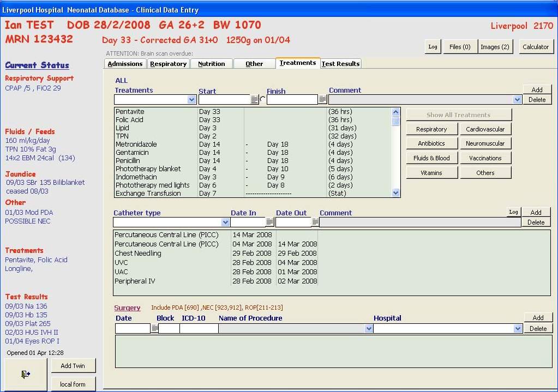Viewport: 558px width, 392px height.
Task: Click the Images (2) button
Action: coord(495,47)
